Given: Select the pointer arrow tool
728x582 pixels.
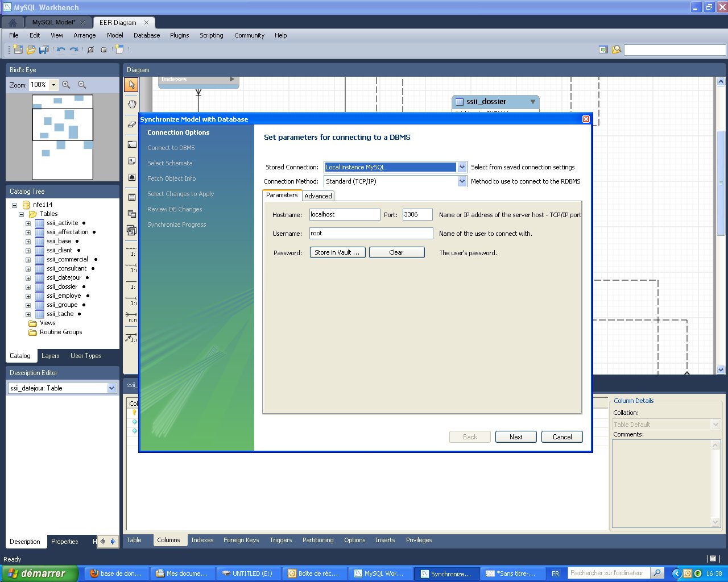Looking at the screenshot, I should [x=131, y=85].
